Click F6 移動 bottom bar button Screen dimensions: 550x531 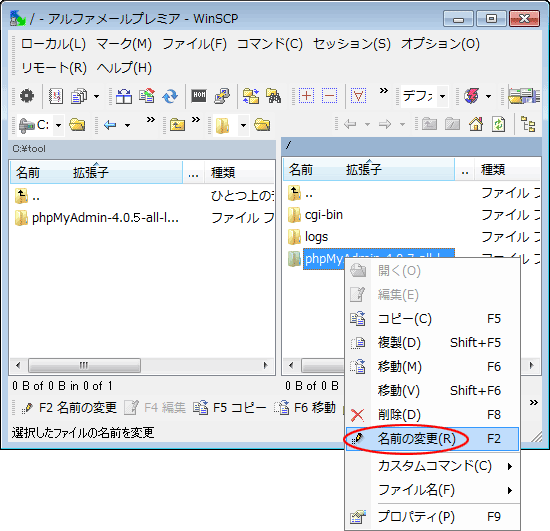tap(306, 408)
